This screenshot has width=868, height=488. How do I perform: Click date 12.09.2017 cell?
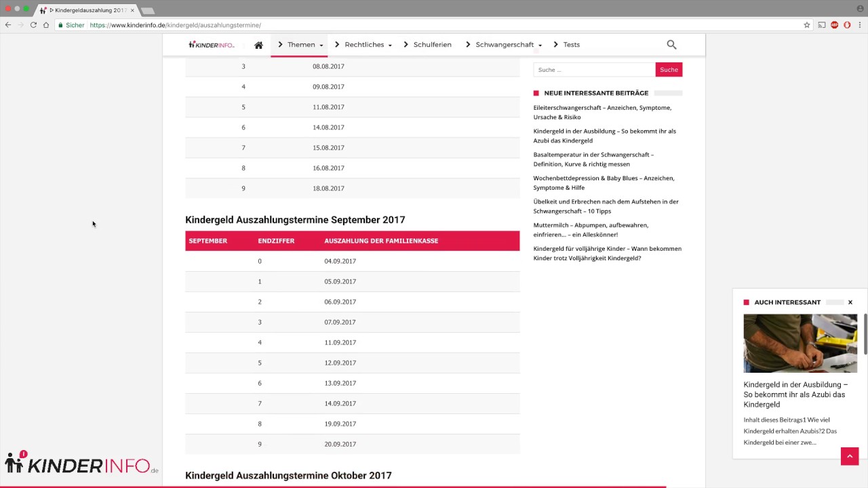[340, 363]
